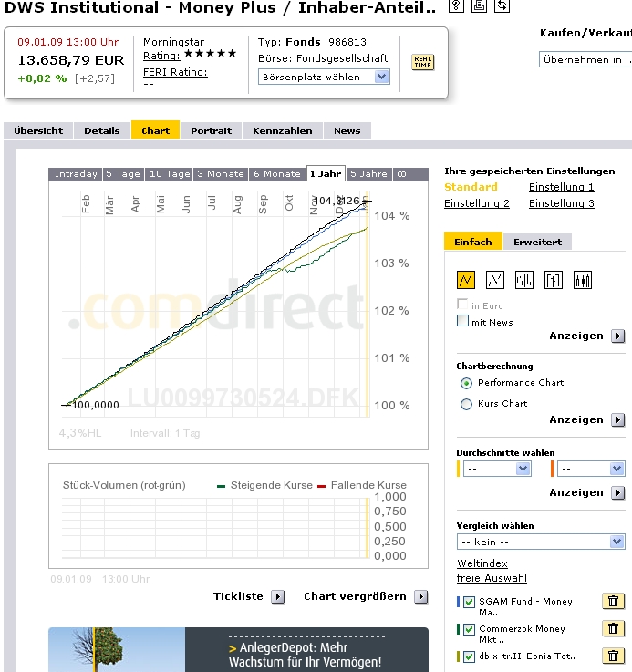
Task: Select the 5 Tage chart period
Action: pos(123,174)
